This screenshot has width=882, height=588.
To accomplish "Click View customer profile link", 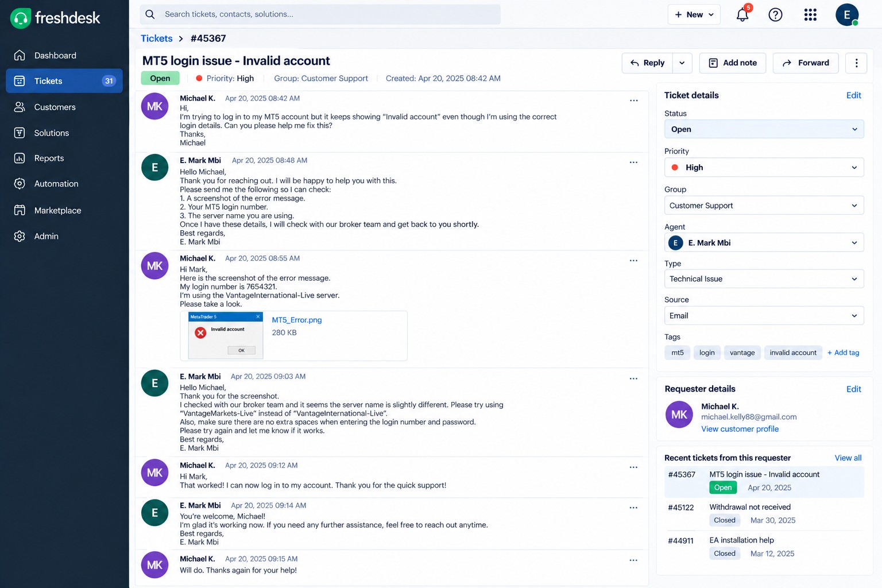I will pyautogui.click(x=740, y=429).
